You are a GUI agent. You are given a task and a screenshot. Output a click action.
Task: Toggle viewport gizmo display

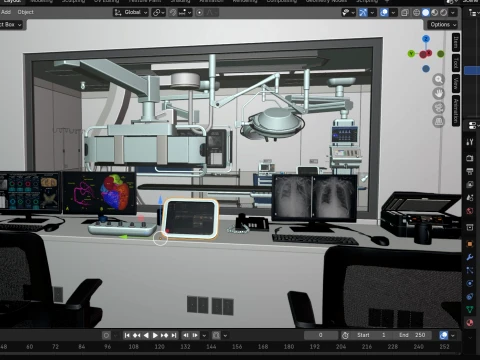(x=363, y=13)
